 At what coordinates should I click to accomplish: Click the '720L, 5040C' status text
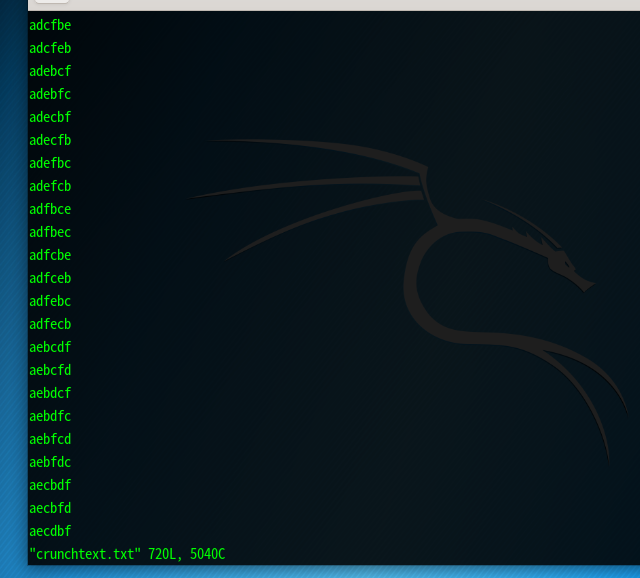coord(187,554)
